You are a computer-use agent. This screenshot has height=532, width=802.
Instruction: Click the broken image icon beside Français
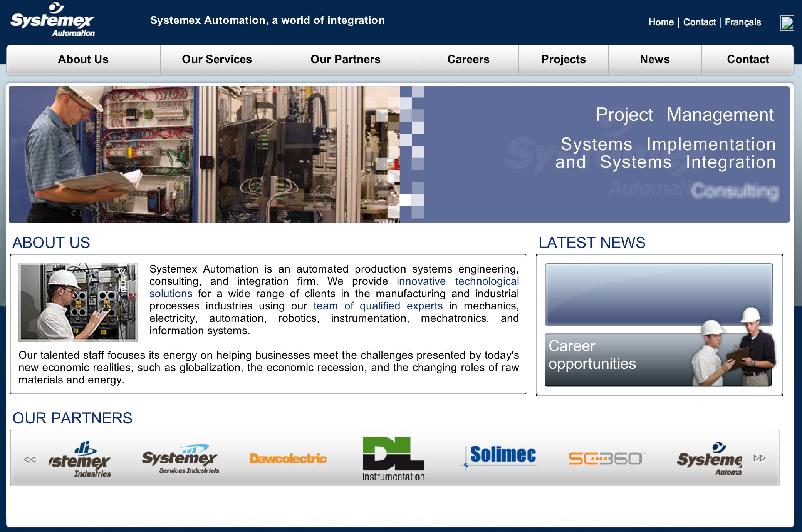click(x=787, y=23)
